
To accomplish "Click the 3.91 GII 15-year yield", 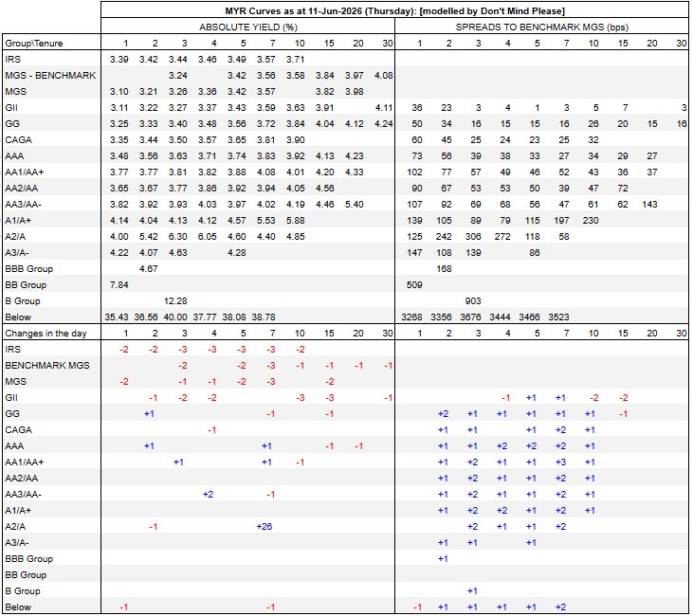I will pos(325,108).
